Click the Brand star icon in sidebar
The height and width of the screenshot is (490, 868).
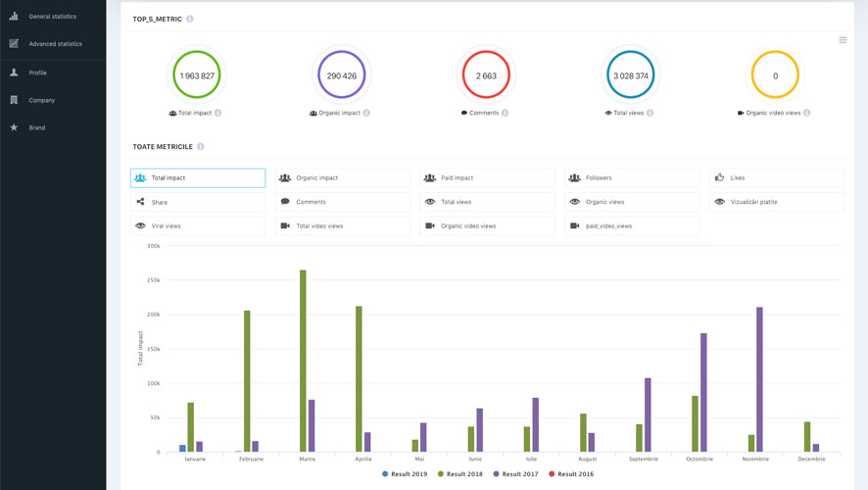tap(14, 127)
